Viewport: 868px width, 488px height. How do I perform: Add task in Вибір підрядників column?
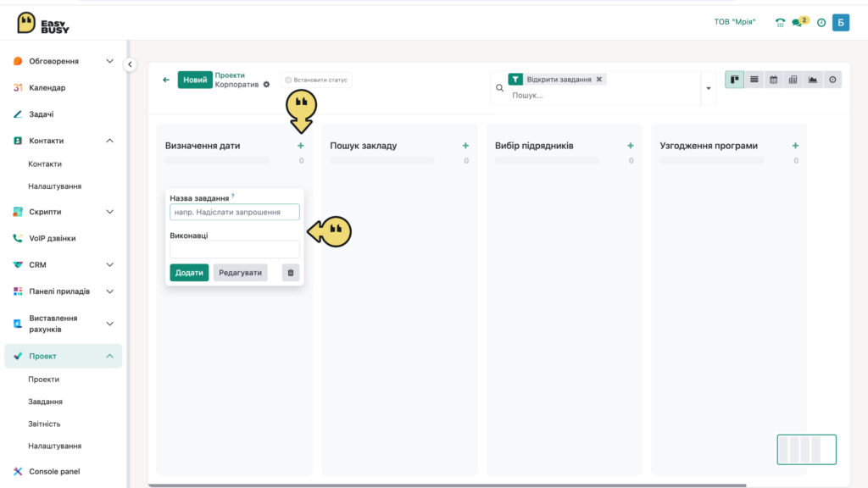[631, 146]
